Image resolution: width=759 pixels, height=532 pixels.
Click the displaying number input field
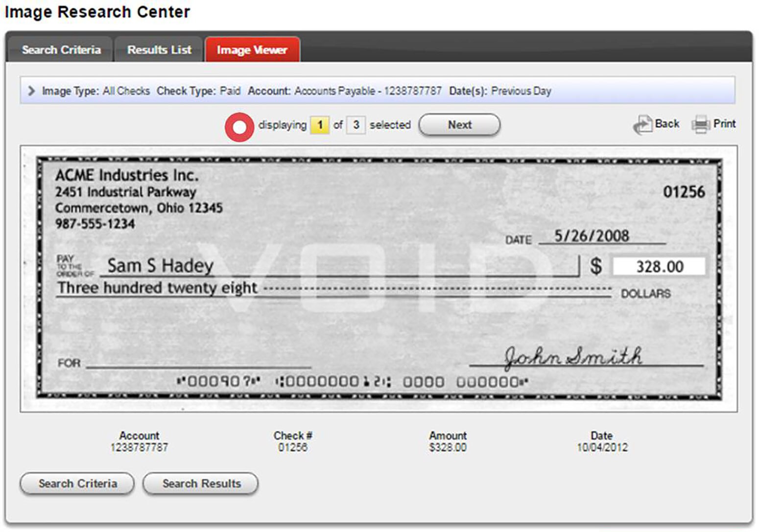coord(320,125)
